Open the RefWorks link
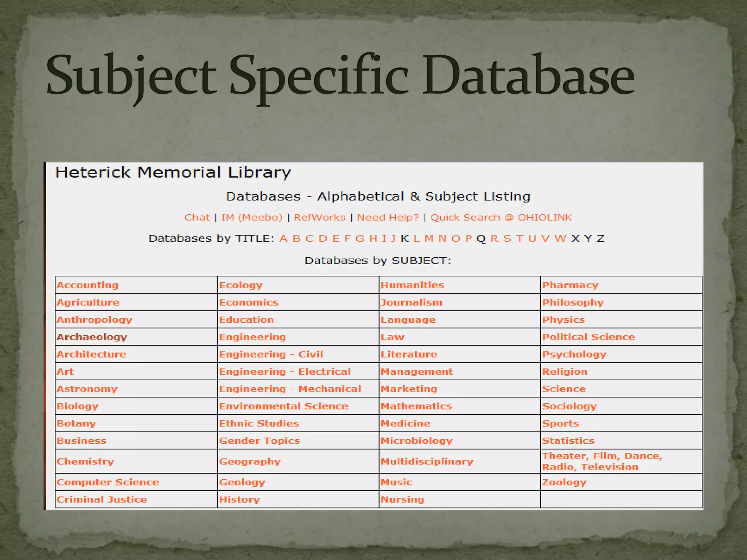Screen dimensions: 747x560 click(320, 217)
